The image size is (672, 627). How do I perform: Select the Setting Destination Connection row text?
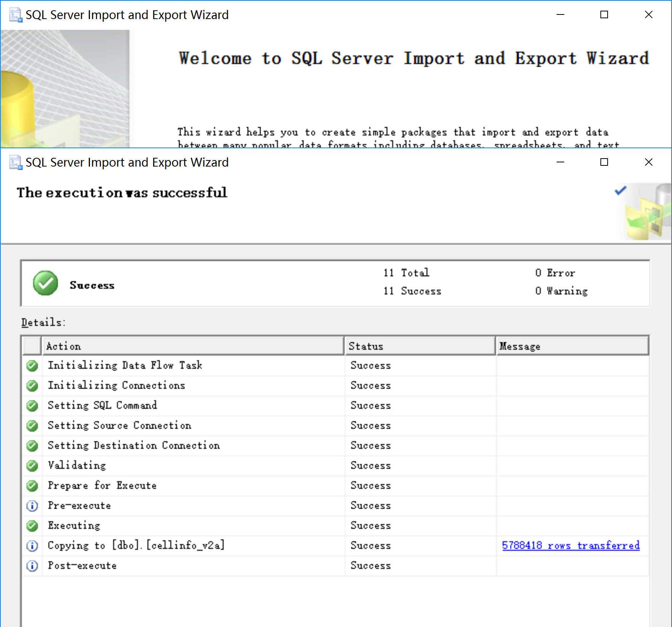134,445
